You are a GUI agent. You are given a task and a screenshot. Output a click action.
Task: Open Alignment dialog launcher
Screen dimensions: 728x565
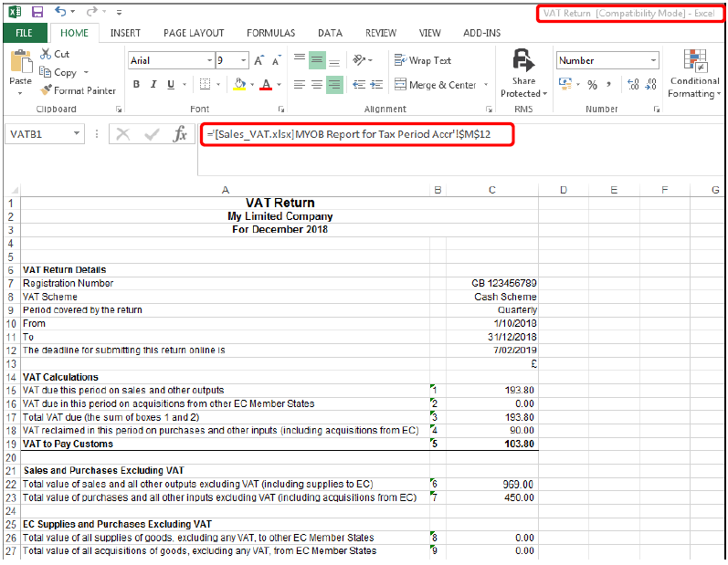coord(489,110)
